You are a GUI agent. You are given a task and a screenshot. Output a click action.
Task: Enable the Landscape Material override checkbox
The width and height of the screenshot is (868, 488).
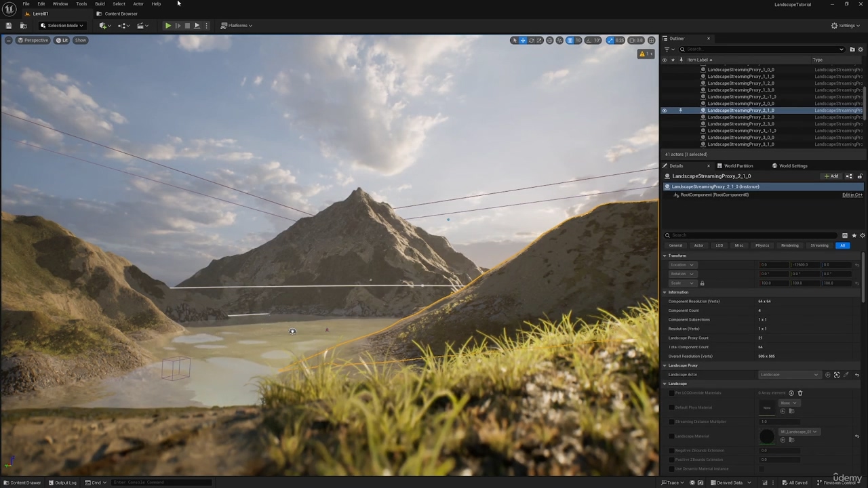click(x=671, y=436)
